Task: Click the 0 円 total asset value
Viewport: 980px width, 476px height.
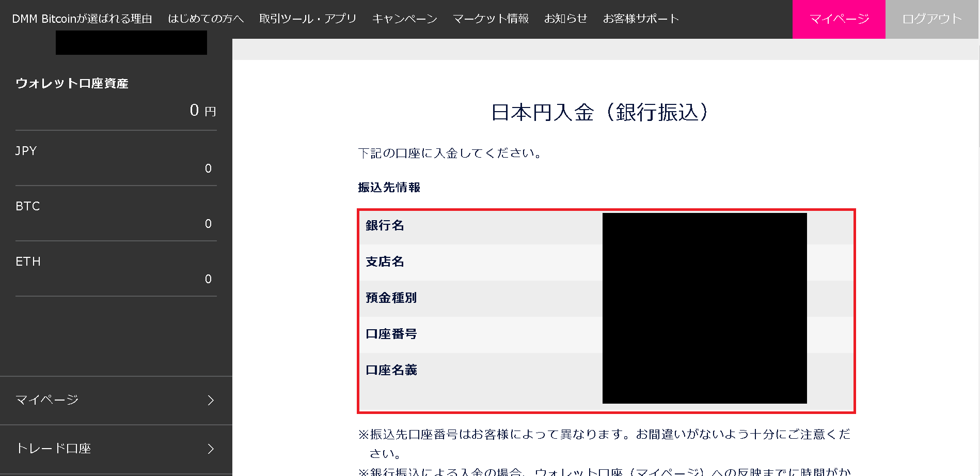Action: point(202,110)
